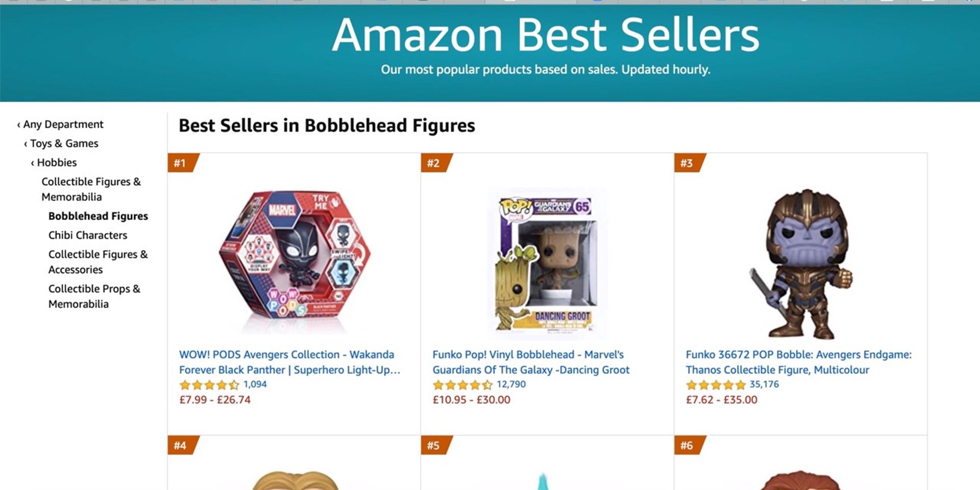Image resolution: width=980 pixels, height=490 pixels.
Task: Open 35,176 reviews for Thanos figure
Action: pyautogui.click(x=764, y=384)
